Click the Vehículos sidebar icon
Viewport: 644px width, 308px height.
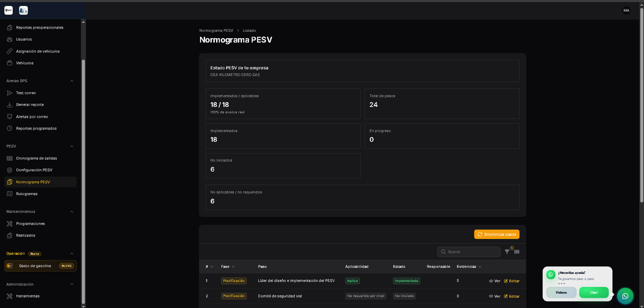pos(10,63)
